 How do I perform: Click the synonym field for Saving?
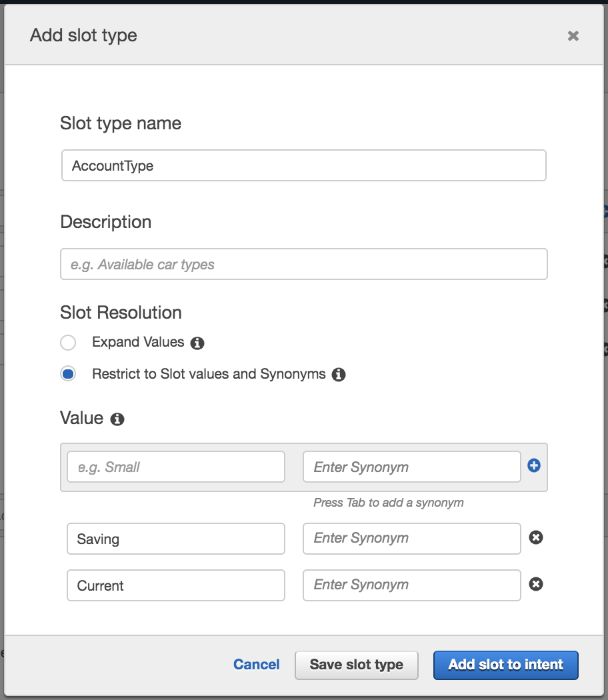tap(411, 539)
